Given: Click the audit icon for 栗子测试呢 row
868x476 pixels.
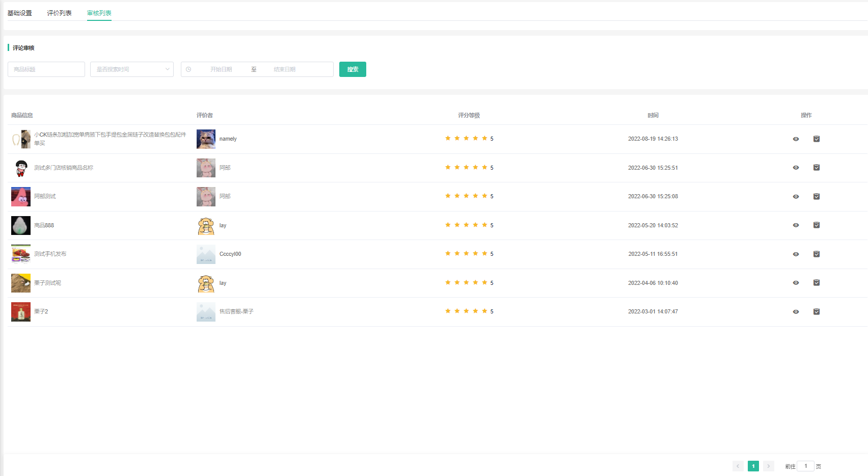Looking at the screenshot, I should (x=816, y=283).
